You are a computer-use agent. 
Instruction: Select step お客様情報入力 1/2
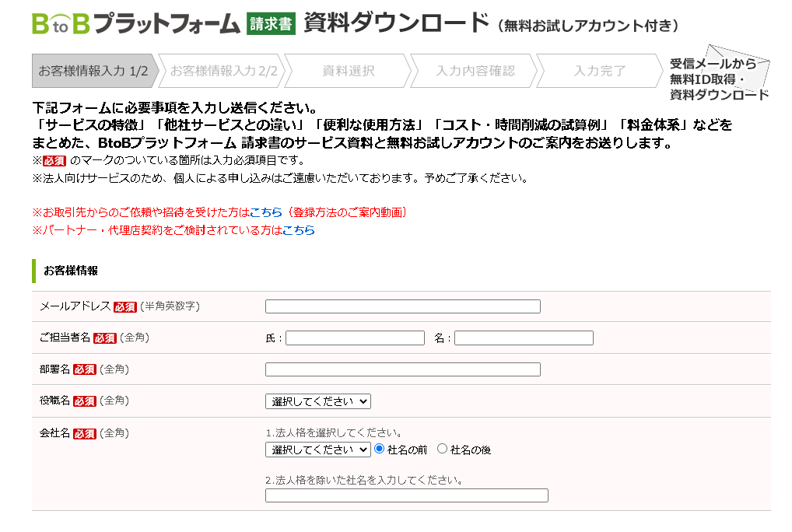click(93, 71)
